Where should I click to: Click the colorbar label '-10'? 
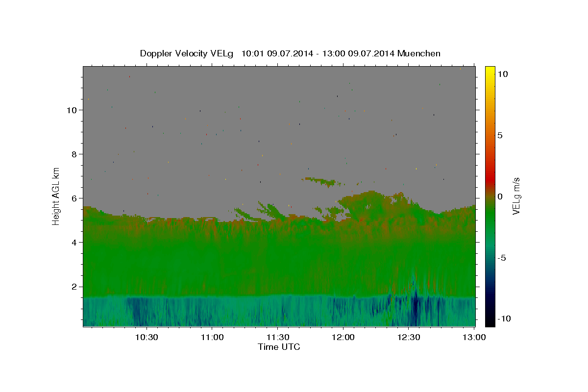[504, 319]
